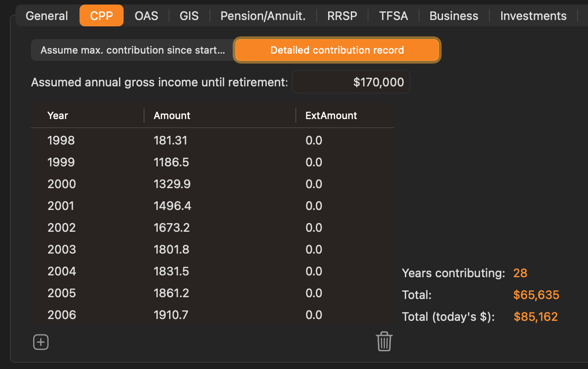This screenshot has height=369, width=588.
Task: Select Detailed contribution record option
Action: 337,50
